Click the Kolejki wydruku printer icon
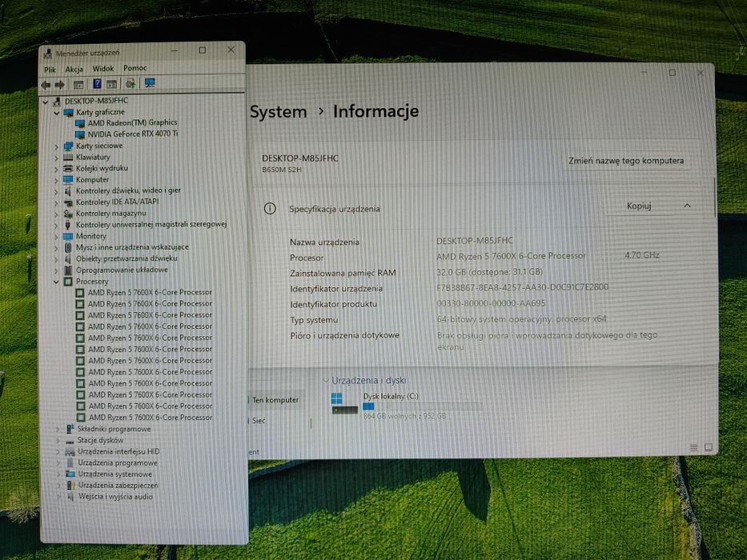The height and width of the screenshot is (560, 747). (68, 169)
